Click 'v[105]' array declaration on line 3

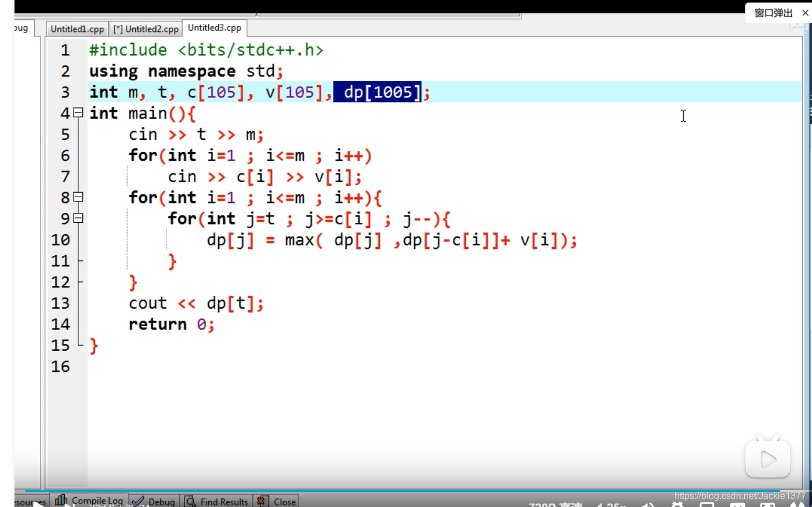[x=294, y=92]
